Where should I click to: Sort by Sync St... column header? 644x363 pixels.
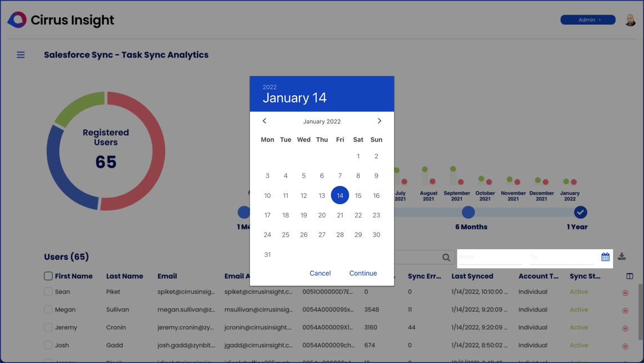[x=585, y=276]
